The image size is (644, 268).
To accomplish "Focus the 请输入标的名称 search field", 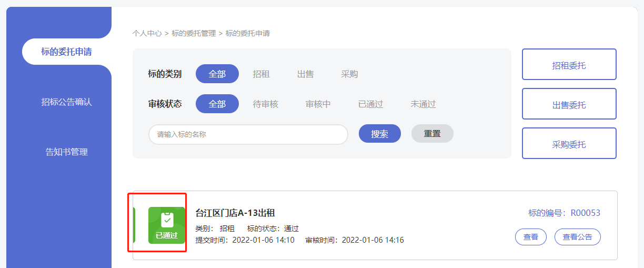I will tap(248, 134).
